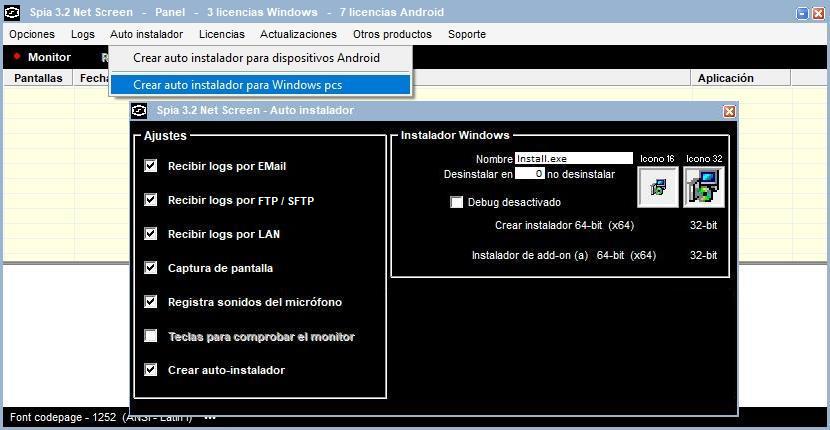This screenshot has width=830, height=430.
Task: Switch to the Monitor tab
Action: (x=49, y=57)
